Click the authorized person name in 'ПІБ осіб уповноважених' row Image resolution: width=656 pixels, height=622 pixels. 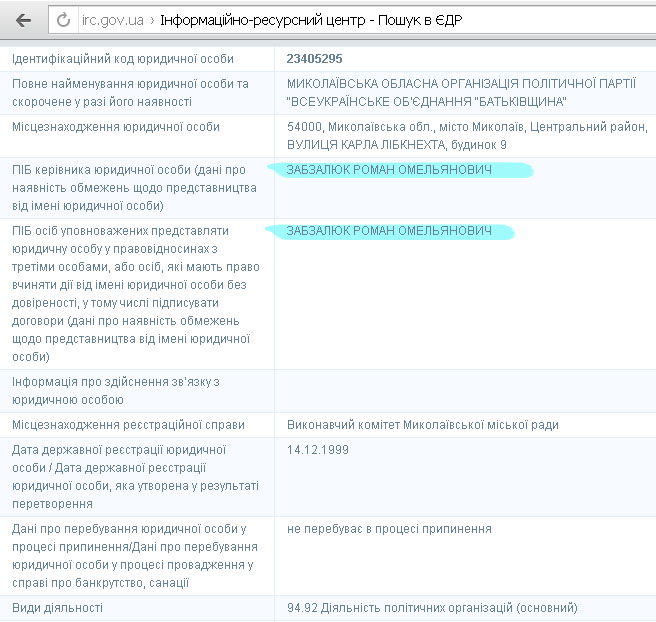389,231
